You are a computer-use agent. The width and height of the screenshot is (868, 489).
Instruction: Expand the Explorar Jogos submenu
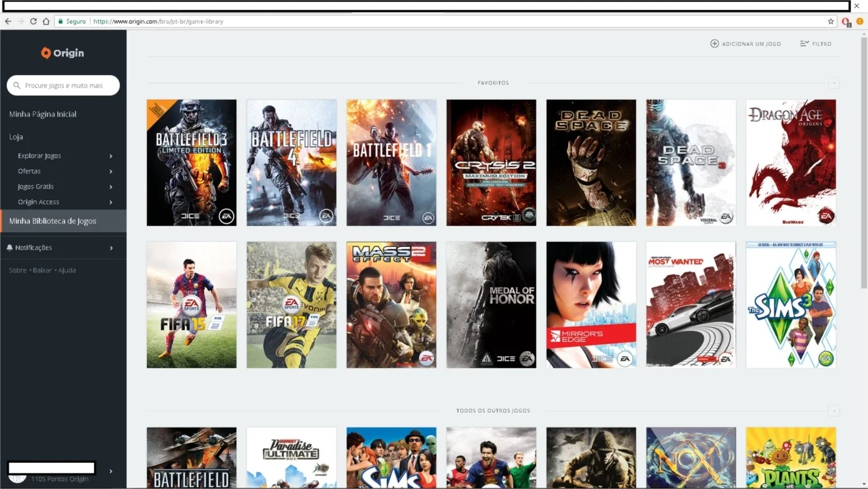111,156
